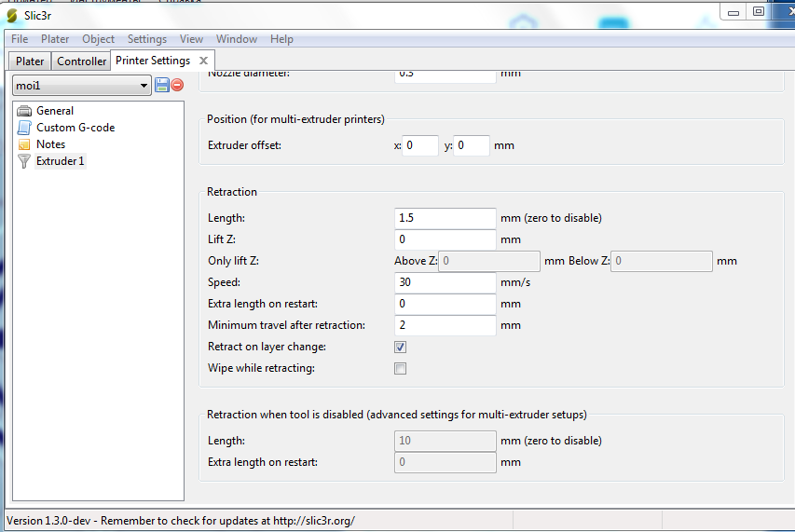The width and height of the screenshot is (795, 532).
Task: Click the Lift Z input field
Action: pos(445,239)
